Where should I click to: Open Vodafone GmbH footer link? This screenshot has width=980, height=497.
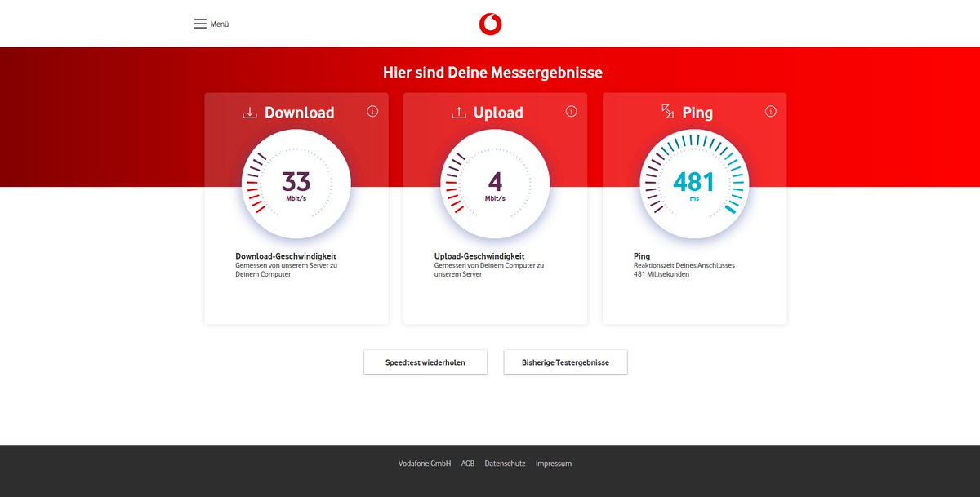pyautogui.click(x=425, y=464)
